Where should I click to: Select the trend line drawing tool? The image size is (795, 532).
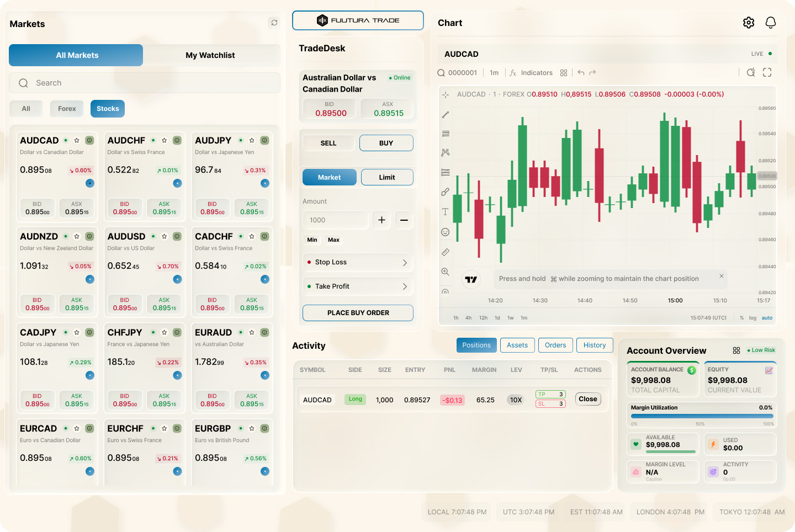click(446, 115)
